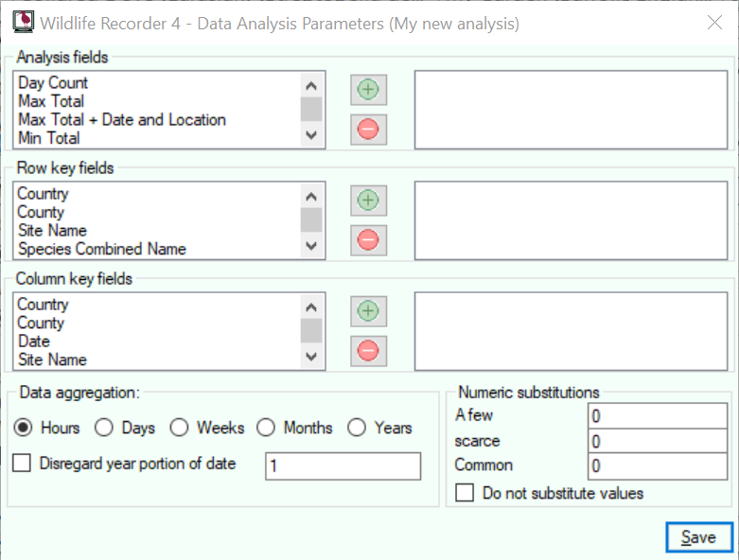Select Day Count in Analysis fields
Screen dimensions: 739x560
[158, 83]
